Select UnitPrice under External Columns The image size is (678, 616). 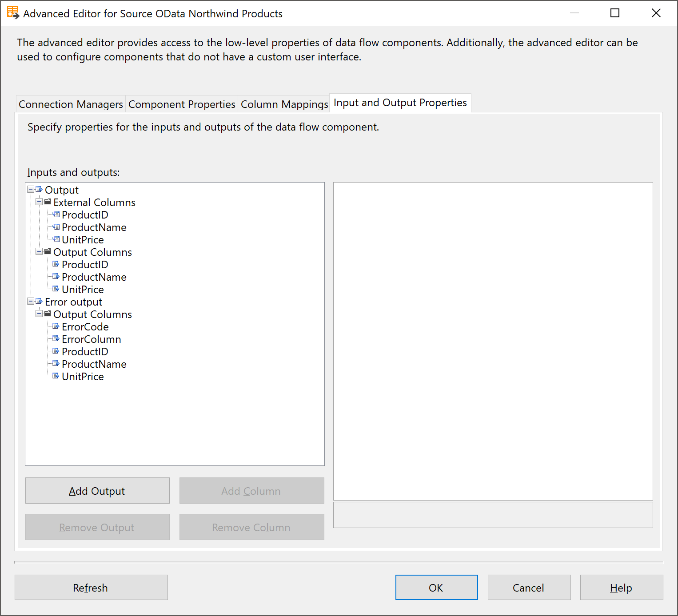pyautogui.click(x=83, y=240)
